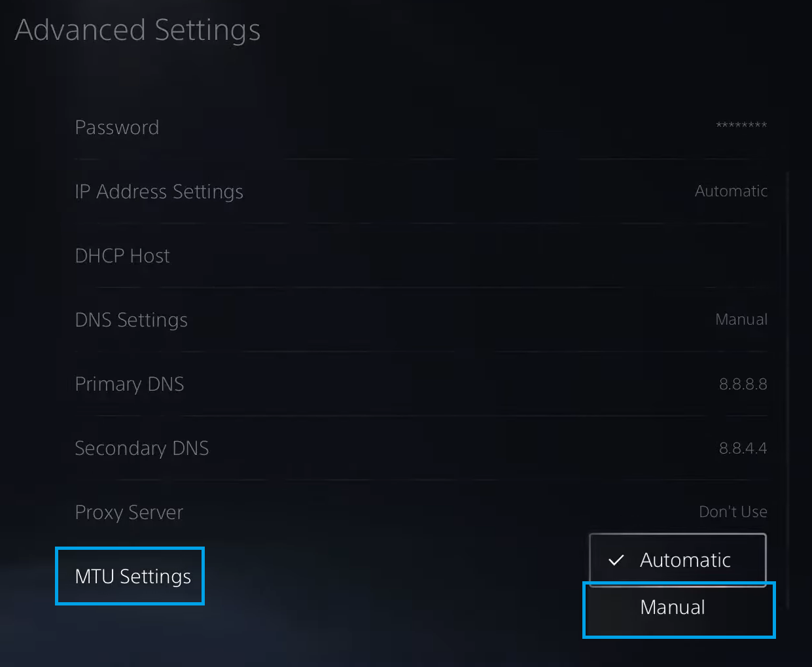Image resolution: width=812 pixels, height=667 pixels.
Task: Open the MTU Settings option
Action: click(x=133, y=576)
